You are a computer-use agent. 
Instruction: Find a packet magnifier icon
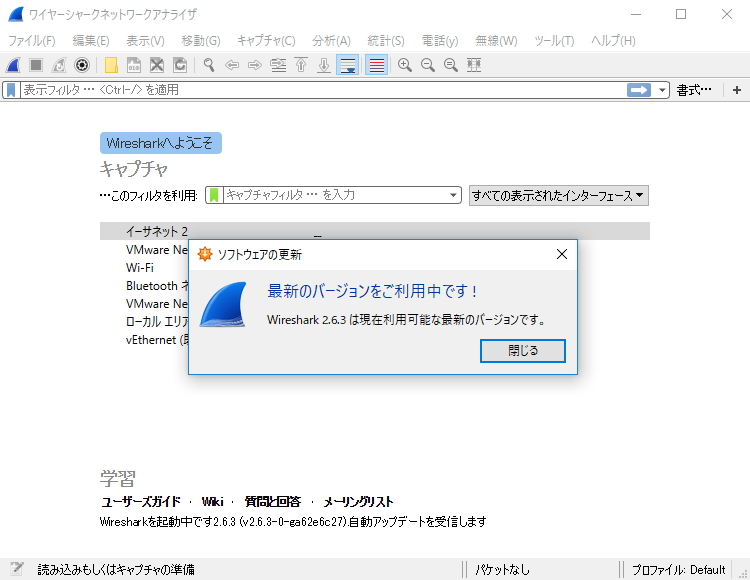click(x=209, y=65)
